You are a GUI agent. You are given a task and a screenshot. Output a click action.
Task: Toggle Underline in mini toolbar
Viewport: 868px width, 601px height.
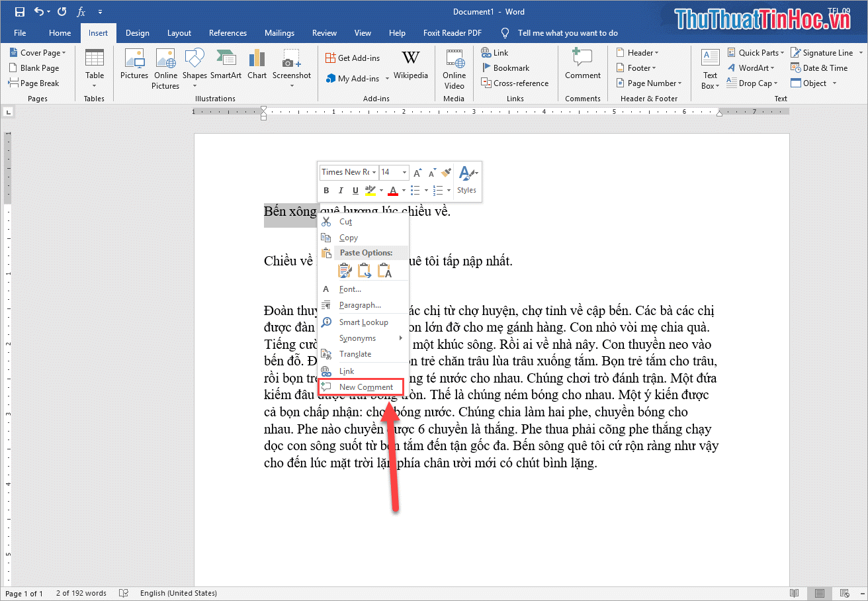(355, 191)
